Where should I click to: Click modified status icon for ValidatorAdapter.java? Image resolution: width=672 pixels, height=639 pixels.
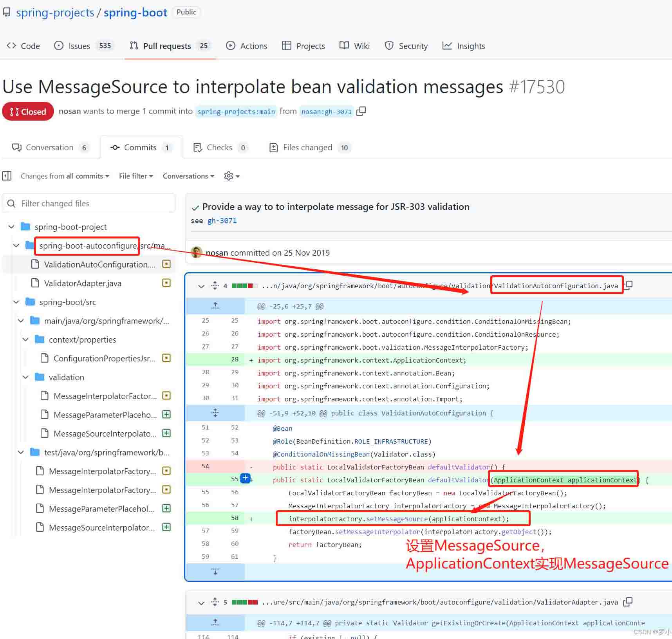pyautogui.click(x=166, y=283)
